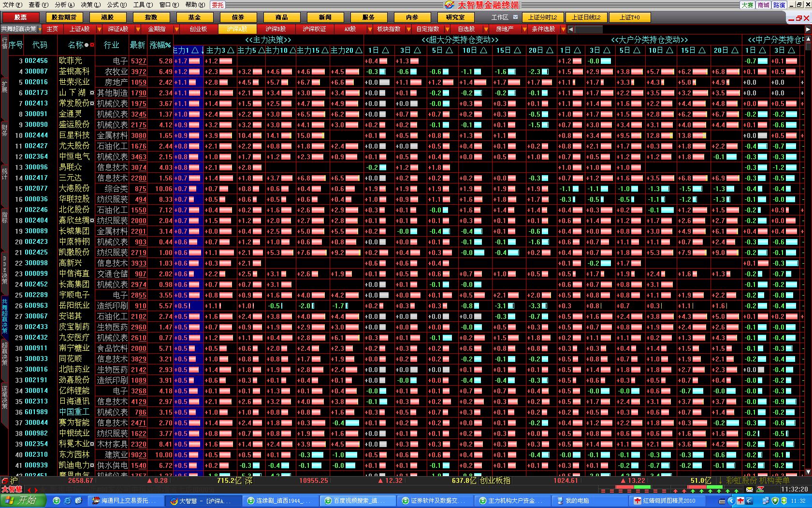This screenshot has width=812, height=508.
Task: Click the gray dot icon beside 名称
Action: click(87, 45)
